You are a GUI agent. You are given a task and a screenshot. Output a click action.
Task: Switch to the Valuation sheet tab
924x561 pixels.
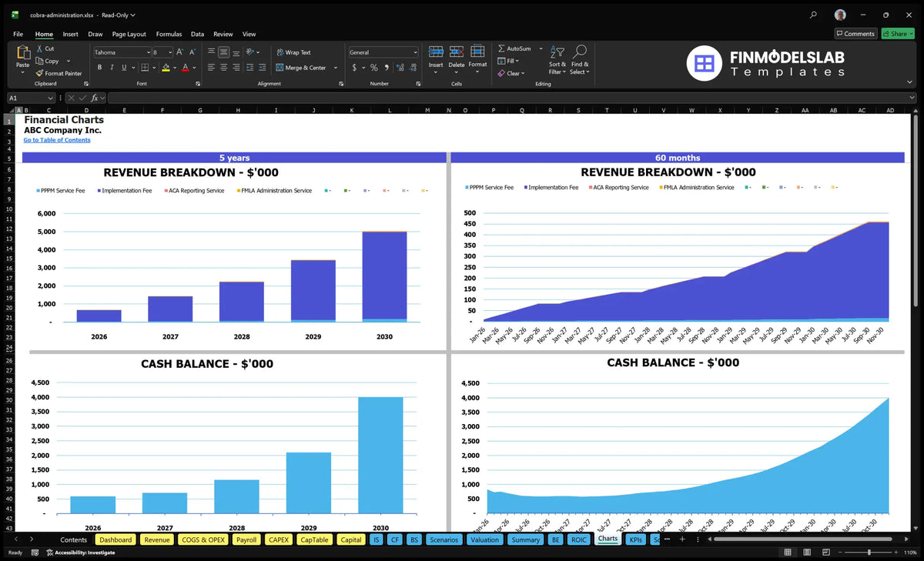pyautogui.click(x=484, y=539)
